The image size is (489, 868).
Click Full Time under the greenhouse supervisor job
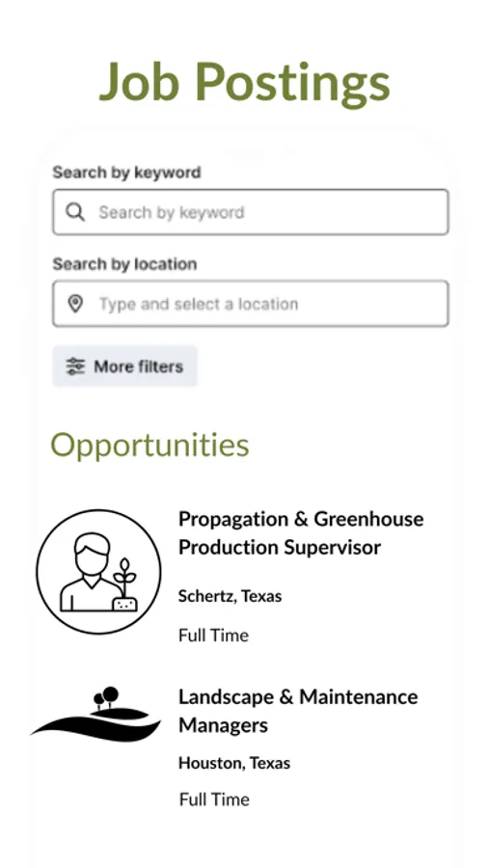[213, 635]
